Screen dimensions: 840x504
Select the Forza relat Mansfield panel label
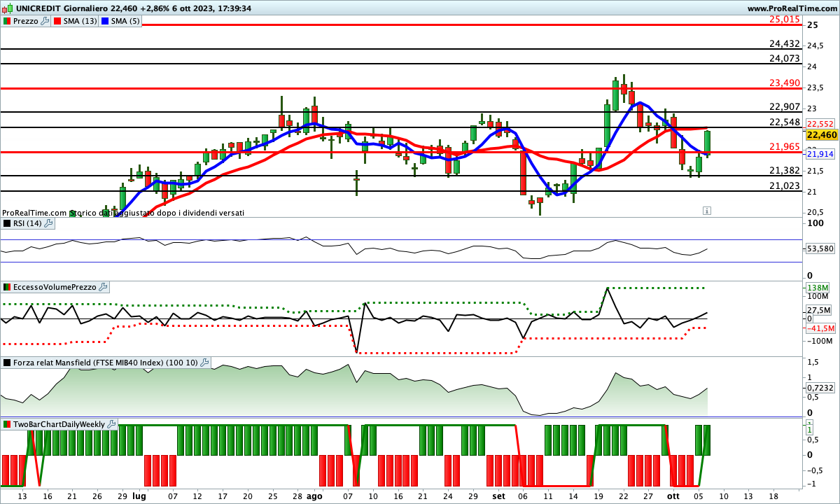click(x=106, y=363)
